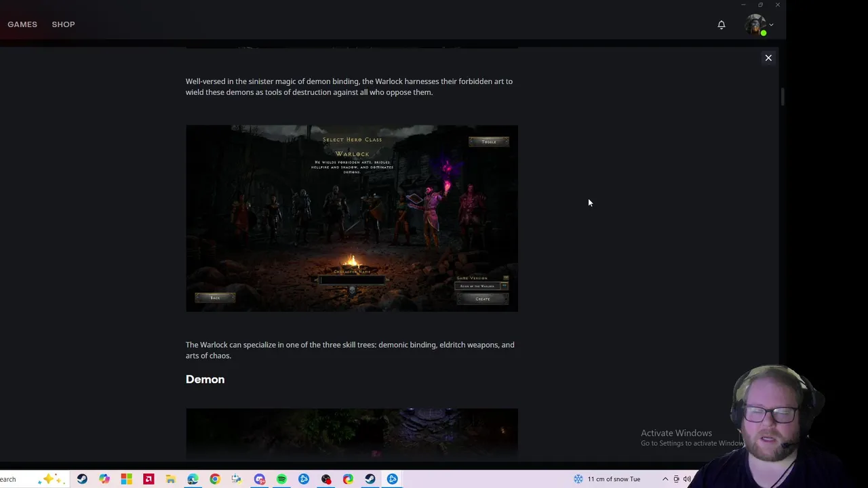Open the profile avatar menu
The height and width of the screenshot is (488, 868).
pos(755,25)
